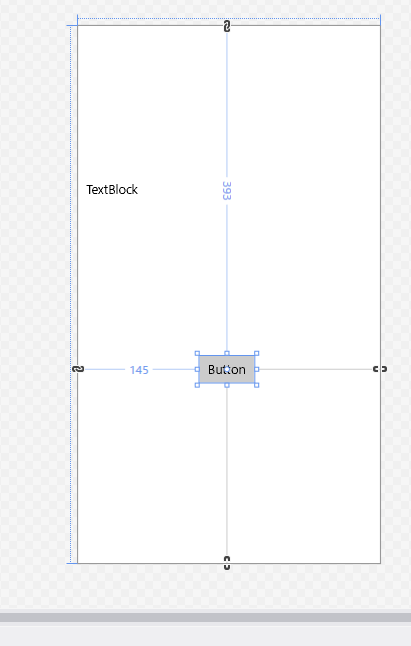
Task: Click the 145 left margin value label
Action: 139,370
